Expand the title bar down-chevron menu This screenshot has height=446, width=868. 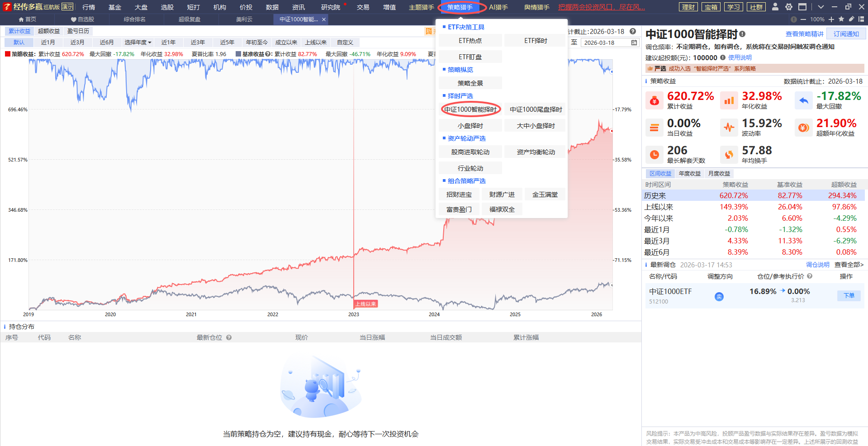[x=821, y=7]
